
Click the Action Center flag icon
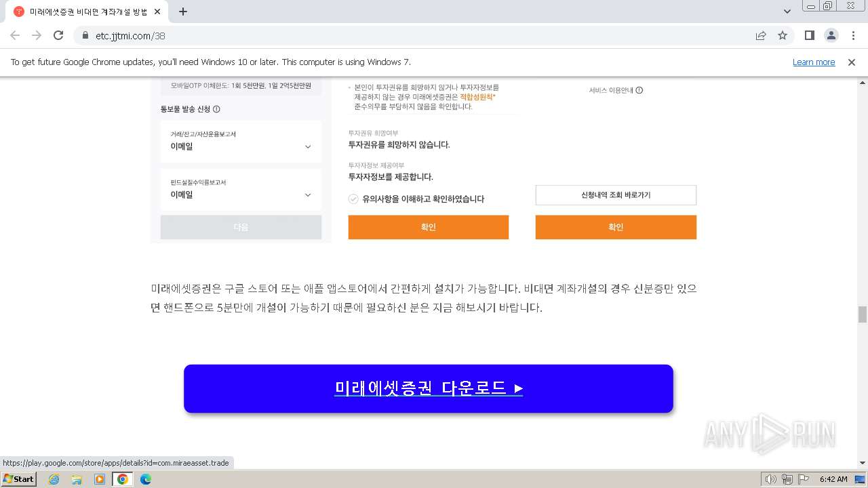click(x=803, y=479)
